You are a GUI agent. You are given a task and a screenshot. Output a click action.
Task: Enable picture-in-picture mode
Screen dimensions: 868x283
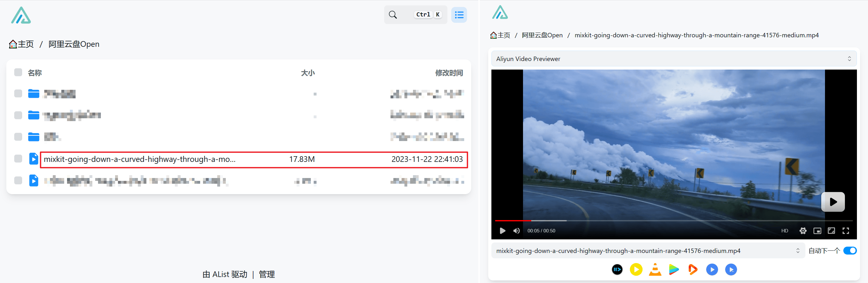tap(817, 231)
